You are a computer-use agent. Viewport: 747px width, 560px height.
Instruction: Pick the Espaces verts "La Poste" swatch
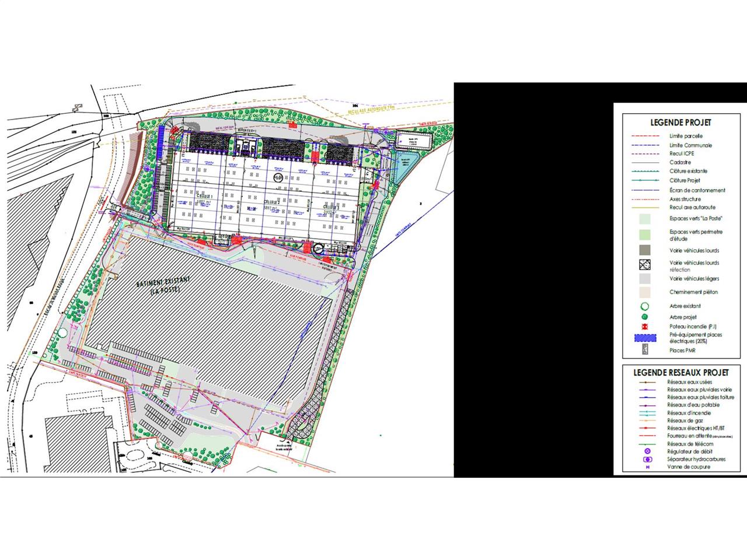[645, 219]
